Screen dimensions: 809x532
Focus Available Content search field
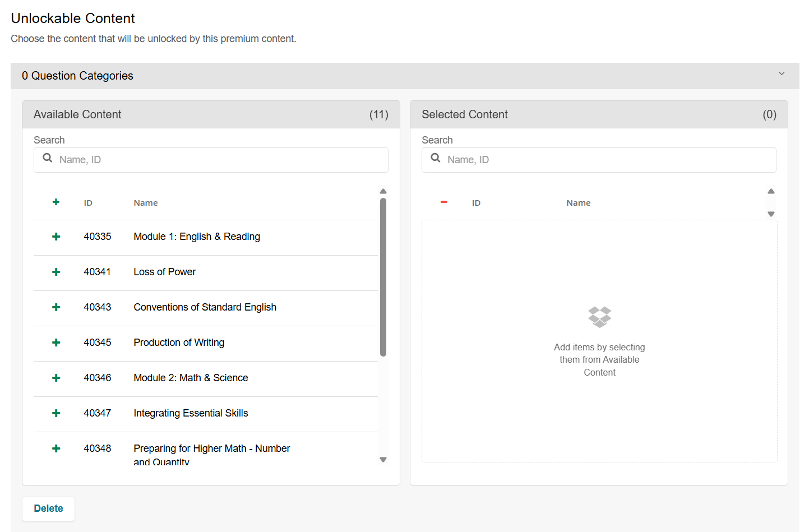(219, 160)
